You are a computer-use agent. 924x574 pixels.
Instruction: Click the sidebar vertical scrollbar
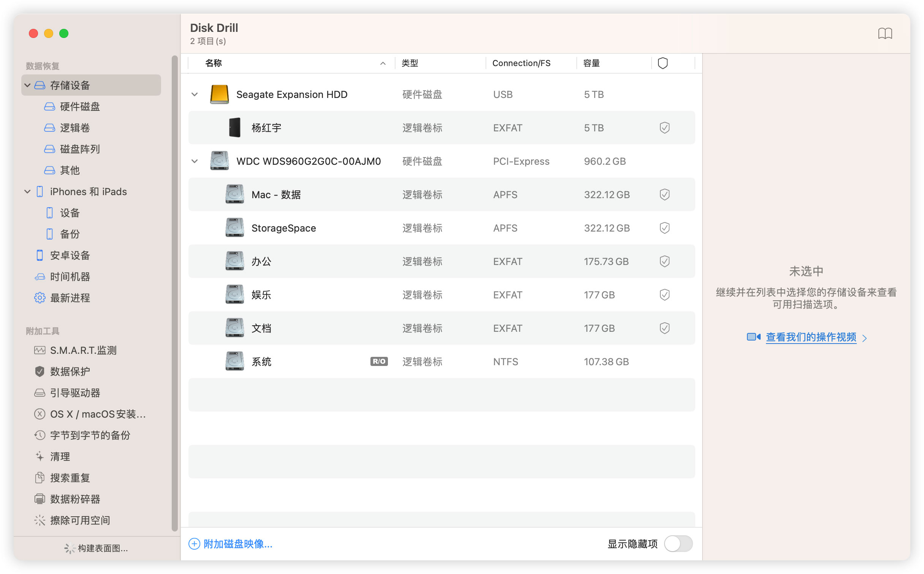click(x=174, y=293)
